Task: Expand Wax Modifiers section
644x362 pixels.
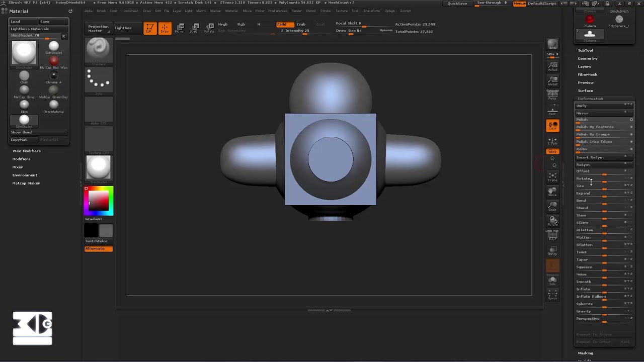Action: [x=27, y=151]
